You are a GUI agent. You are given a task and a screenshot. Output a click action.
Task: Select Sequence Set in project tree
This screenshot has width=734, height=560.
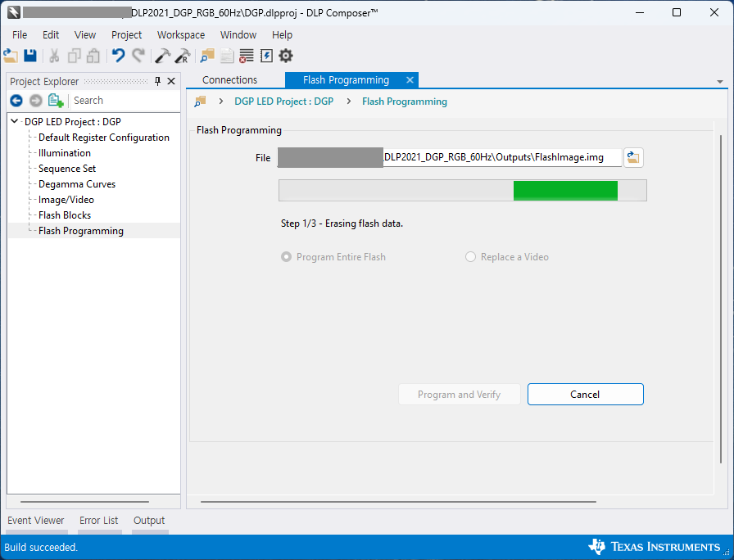click(67, 169)
